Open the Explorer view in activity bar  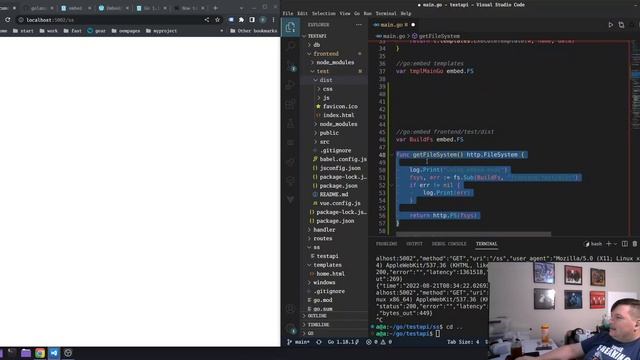click(290, 27)
